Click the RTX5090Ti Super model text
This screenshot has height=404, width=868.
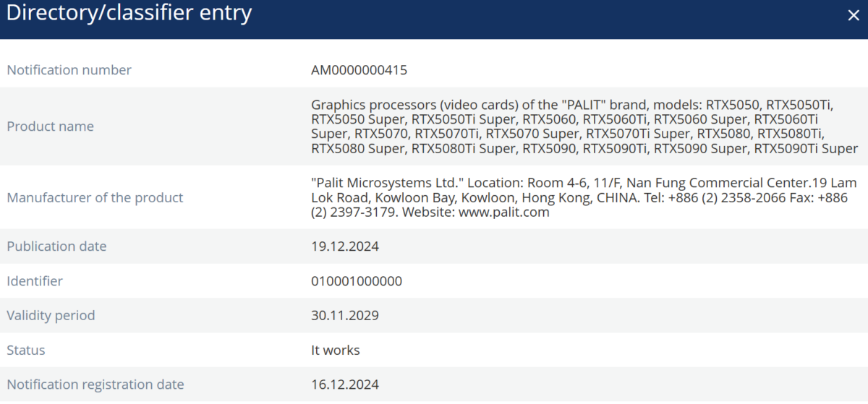(x=806, y=149)
